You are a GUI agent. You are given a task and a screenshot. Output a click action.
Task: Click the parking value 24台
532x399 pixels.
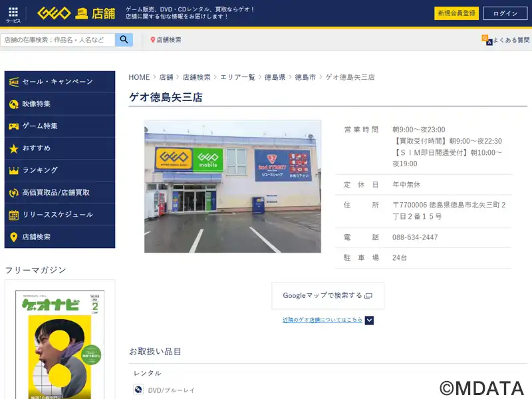(400, 258)
